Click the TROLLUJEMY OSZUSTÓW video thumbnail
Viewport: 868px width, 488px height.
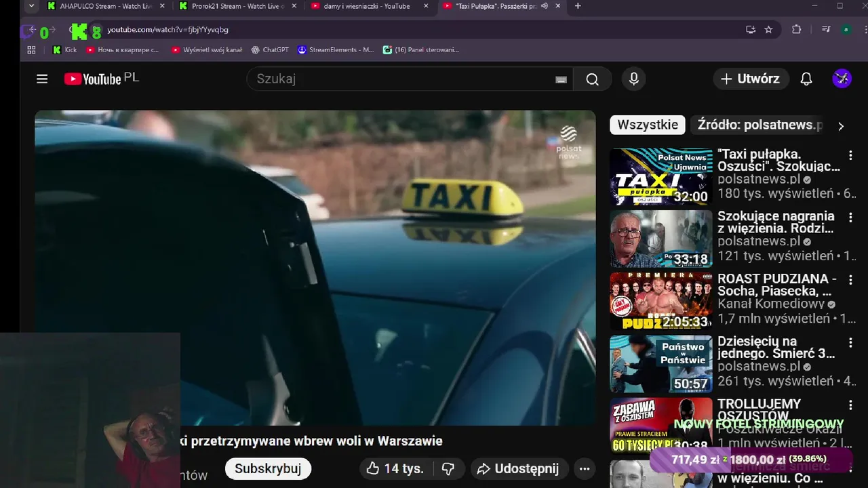(x=660, y=425)
